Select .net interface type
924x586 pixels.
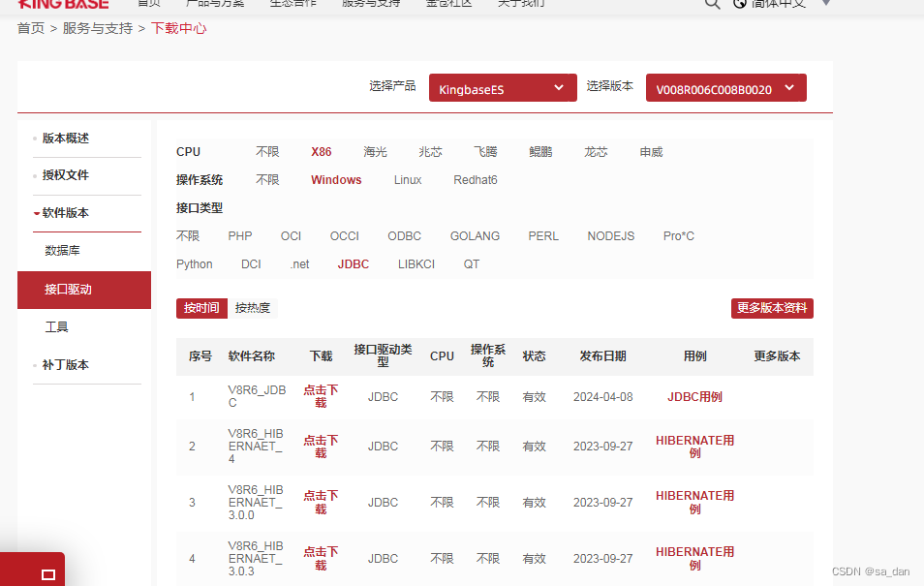point(300,264)
